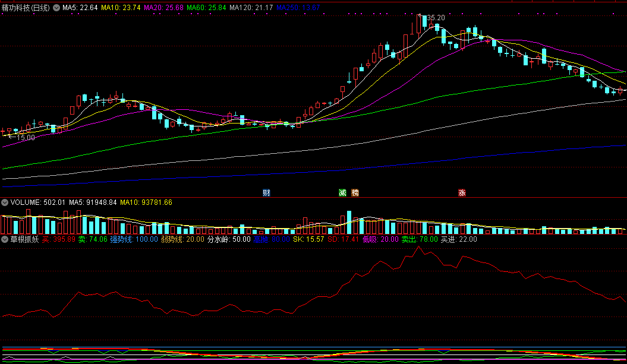Click the 35.20 peak price marker

(436, 18)
